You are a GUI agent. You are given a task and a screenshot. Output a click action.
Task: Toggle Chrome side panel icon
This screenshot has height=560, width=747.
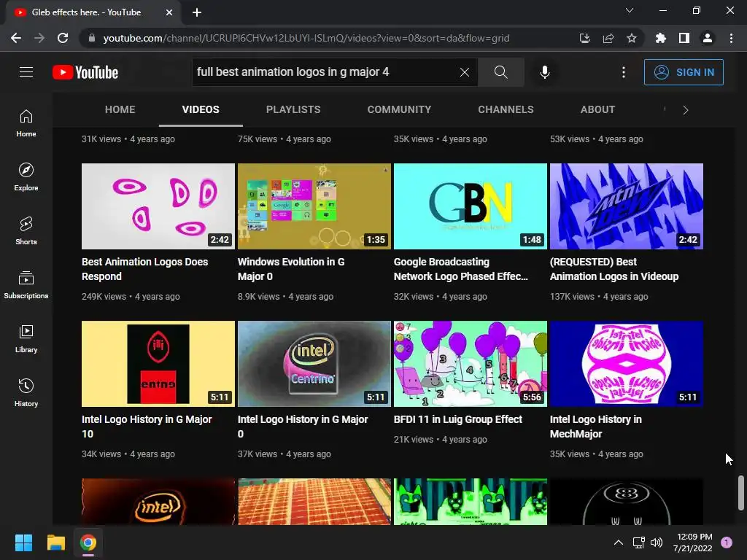pos(684,38)
